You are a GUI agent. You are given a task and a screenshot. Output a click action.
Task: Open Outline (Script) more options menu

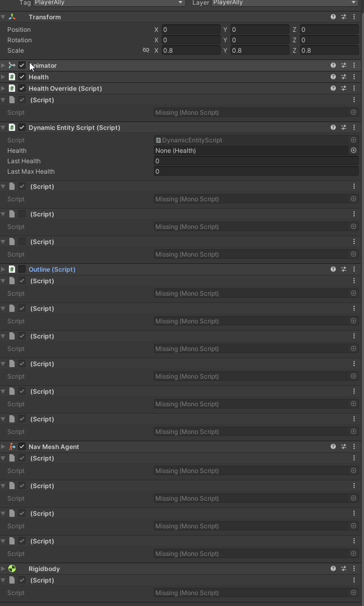[x=354, y=270]
